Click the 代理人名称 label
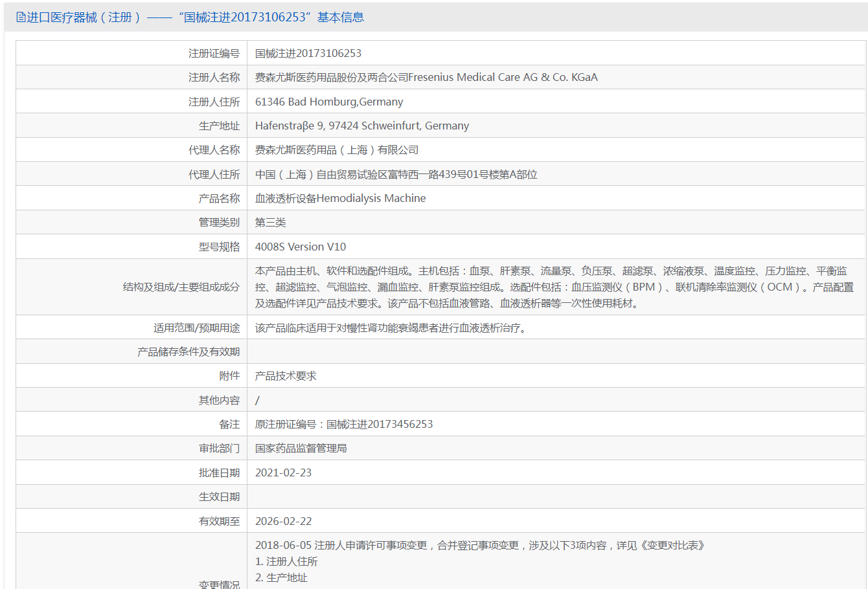The height and width of the screenshot is (589, 868). 214,150
